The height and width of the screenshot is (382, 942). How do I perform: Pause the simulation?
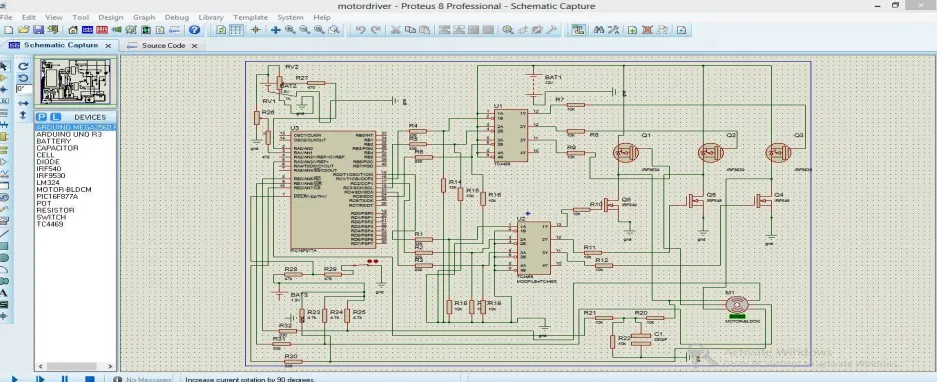(x=65, y=379)
